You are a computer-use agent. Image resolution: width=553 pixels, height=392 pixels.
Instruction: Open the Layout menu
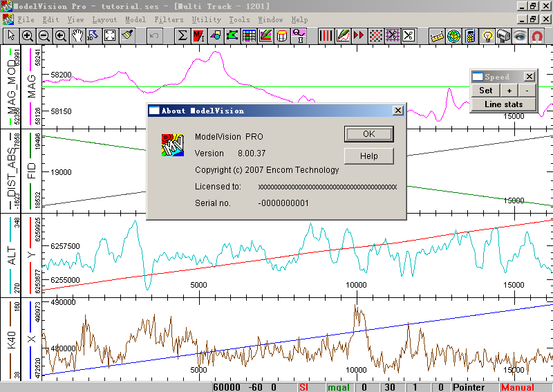point(104,20)
